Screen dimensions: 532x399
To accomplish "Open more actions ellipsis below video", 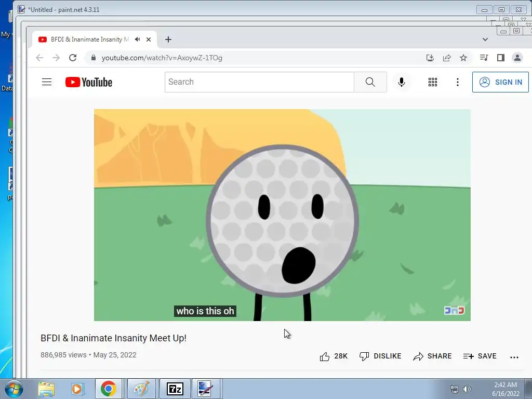I will coord(514,357).
